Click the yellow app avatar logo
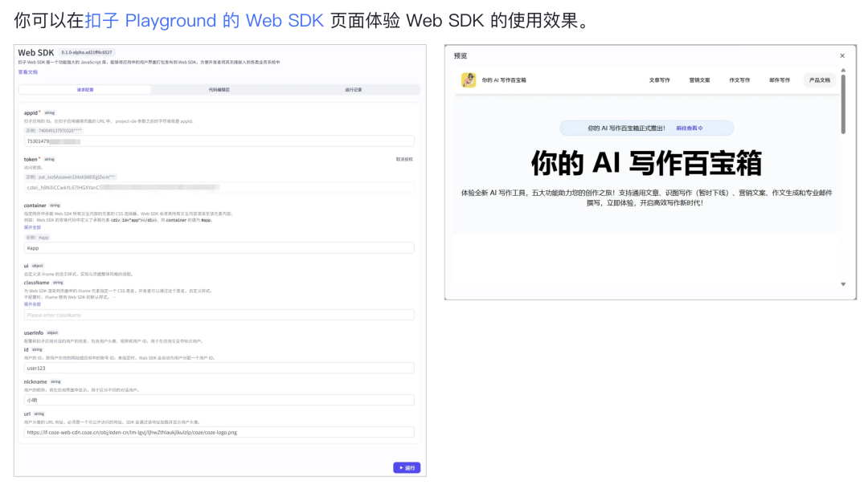Viewport: 868px width, 493px height. point(469,80)
